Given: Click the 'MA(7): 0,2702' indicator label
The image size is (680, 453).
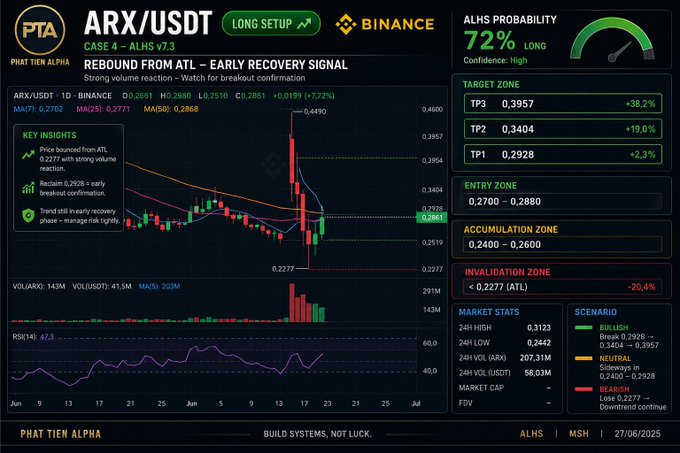Looking at the screenshot, I should [x=38, y=109].
